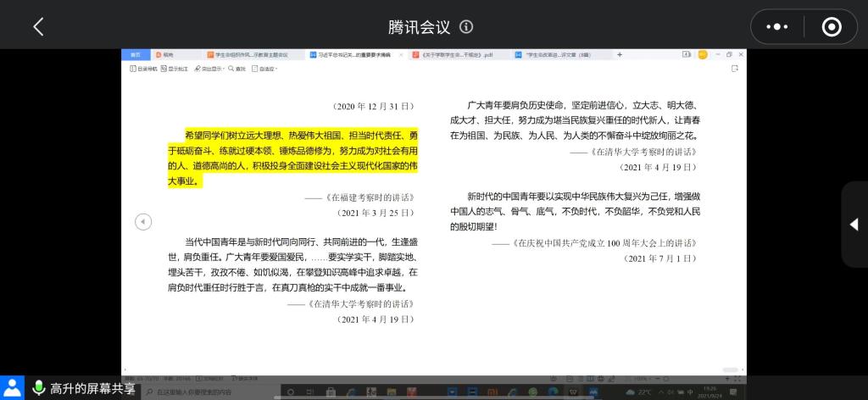868x400 pixels.
Task: Click the previous page arrow in document
Action: click(143, 221)
